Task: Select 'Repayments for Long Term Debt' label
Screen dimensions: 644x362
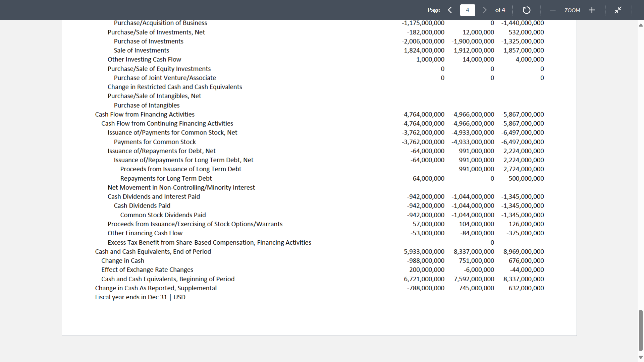Action: [x=166, y=178]
